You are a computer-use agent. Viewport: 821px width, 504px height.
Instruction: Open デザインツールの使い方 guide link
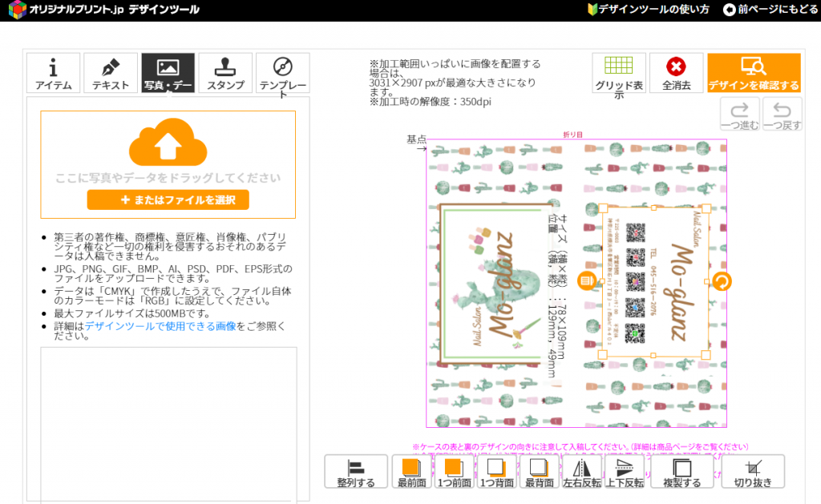649,10
